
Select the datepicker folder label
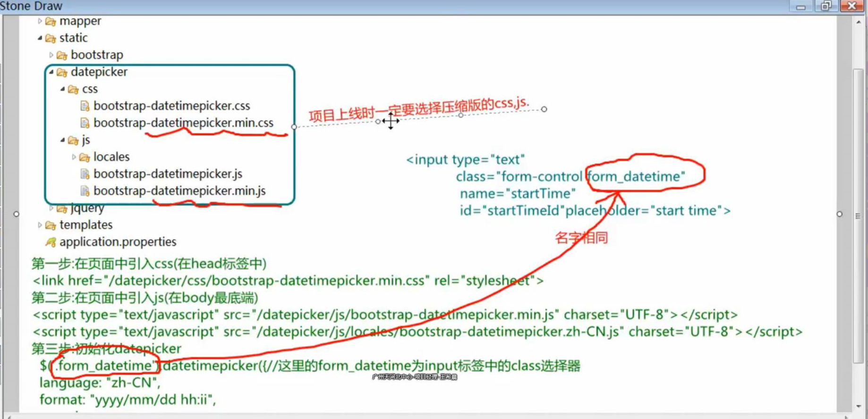99,72
